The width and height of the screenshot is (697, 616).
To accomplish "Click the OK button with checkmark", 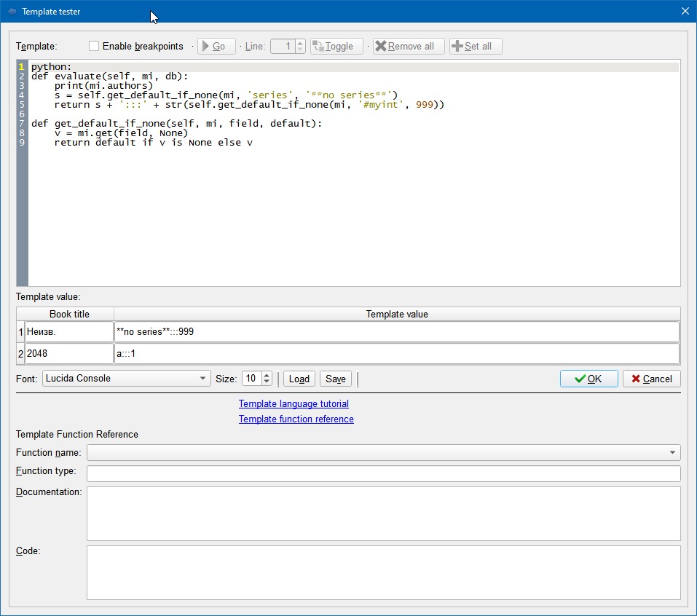I will click(x=588, y=379).
